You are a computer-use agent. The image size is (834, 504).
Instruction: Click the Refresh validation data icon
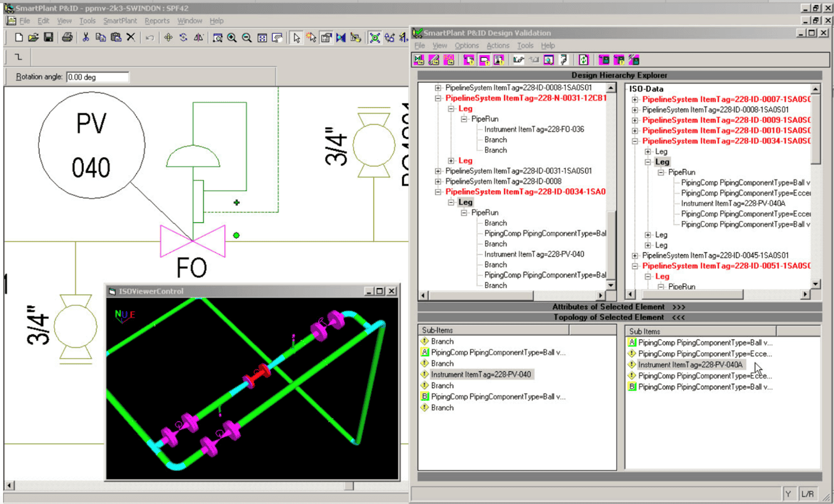[584, 59]
